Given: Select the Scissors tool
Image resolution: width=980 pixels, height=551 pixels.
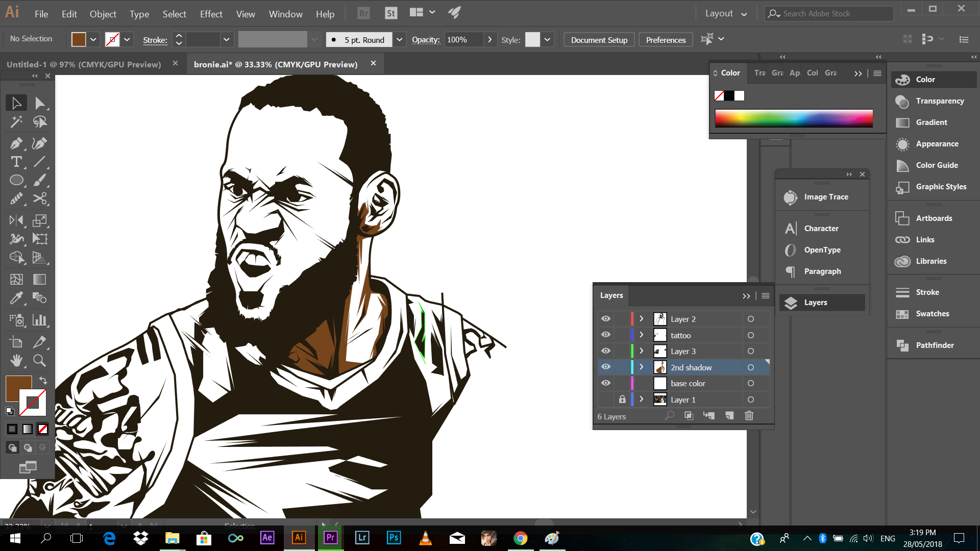Looking at the screenshot, I should [40, 198].
